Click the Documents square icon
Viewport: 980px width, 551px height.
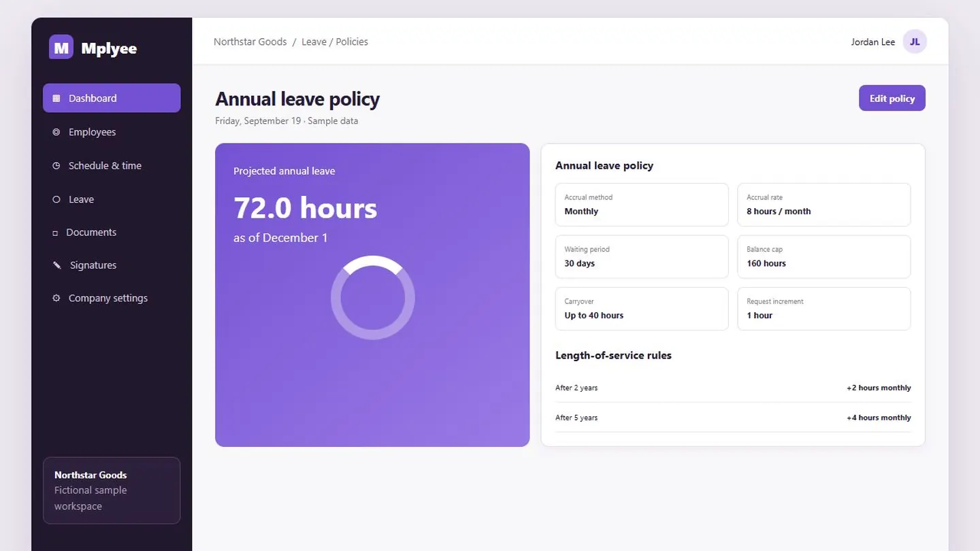[x=55, y=233]
